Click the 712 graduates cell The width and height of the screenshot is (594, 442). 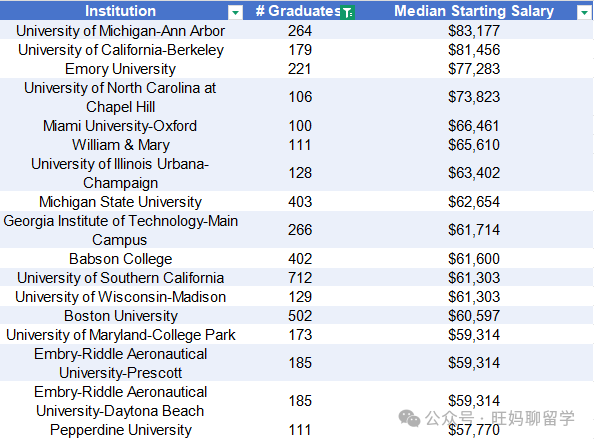tap(300, 278)
